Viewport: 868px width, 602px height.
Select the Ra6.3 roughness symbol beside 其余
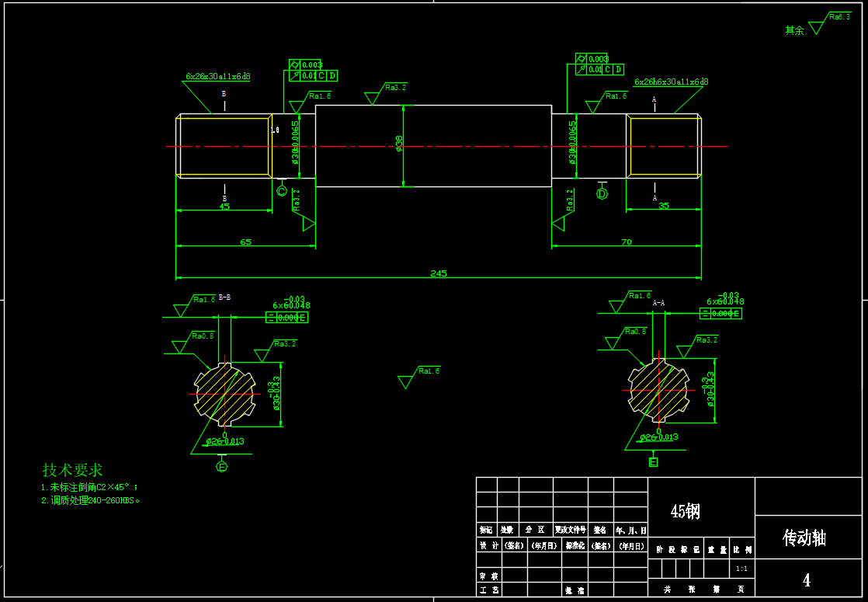816,28
